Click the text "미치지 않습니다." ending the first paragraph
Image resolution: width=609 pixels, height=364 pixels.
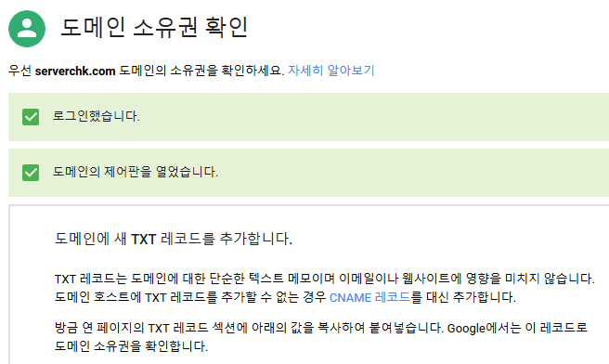550,279
